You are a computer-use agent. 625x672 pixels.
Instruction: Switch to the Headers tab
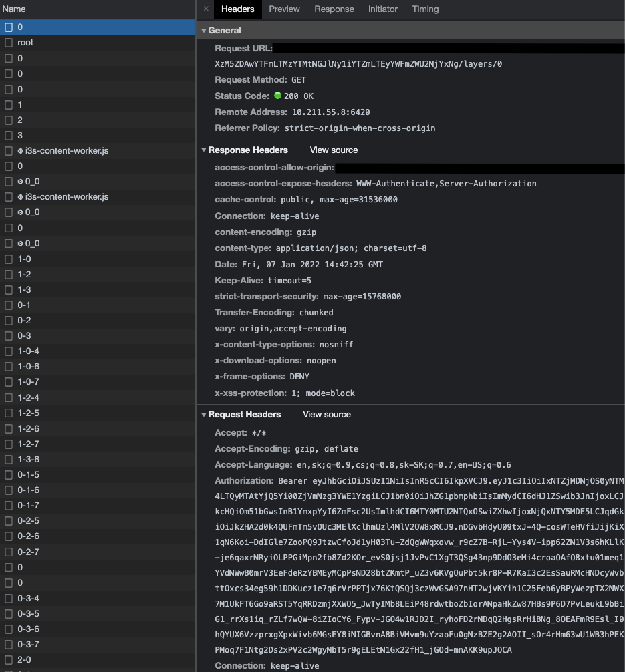pos(238,9)
